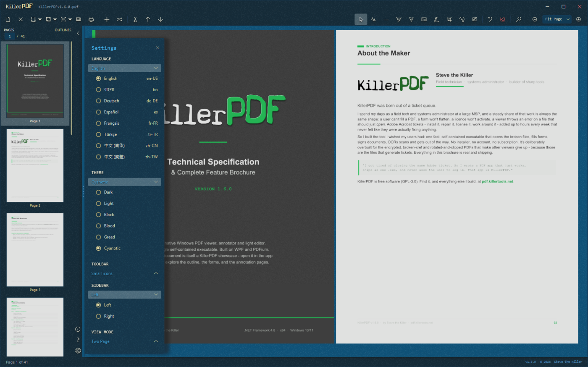Choose the Black theme radio button
This screenshot has width=588, height=367.
(98, 215)
